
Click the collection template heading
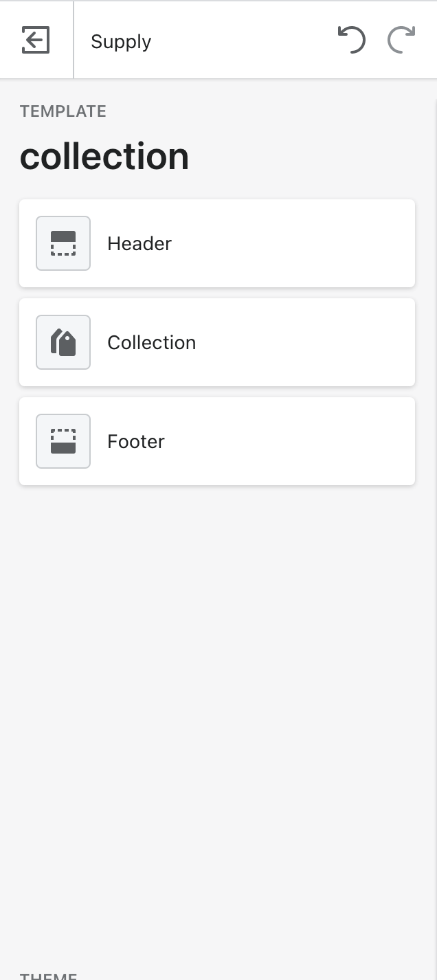[x=104, y=157]
